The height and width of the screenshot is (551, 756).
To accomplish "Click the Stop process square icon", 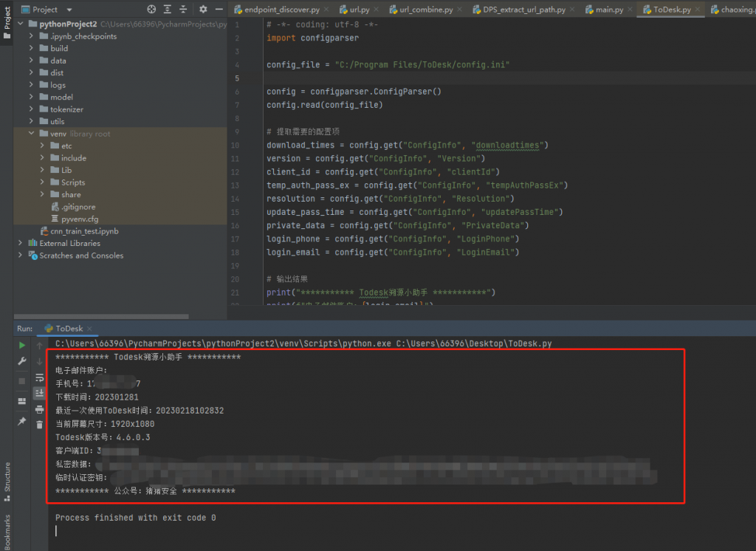I will point(22,380).
